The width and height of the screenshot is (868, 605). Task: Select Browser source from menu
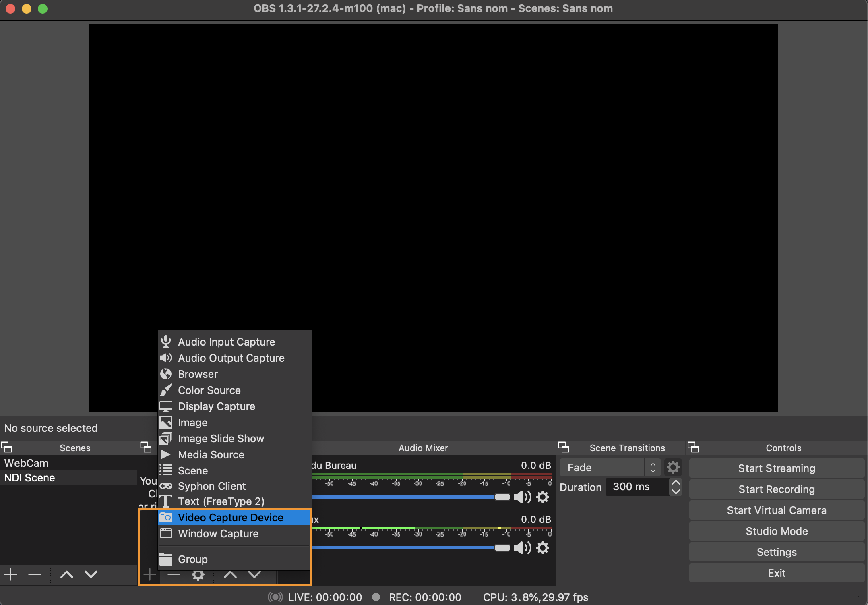click(x=198, y=374)
